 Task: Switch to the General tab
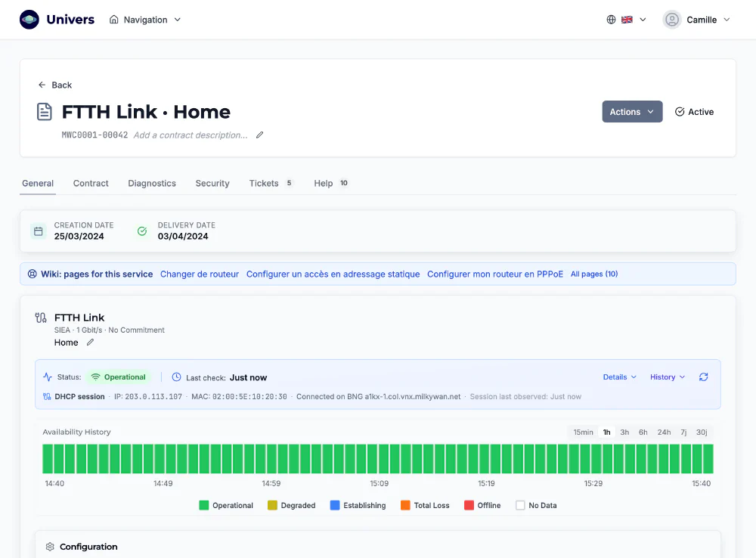pos(38,183)
